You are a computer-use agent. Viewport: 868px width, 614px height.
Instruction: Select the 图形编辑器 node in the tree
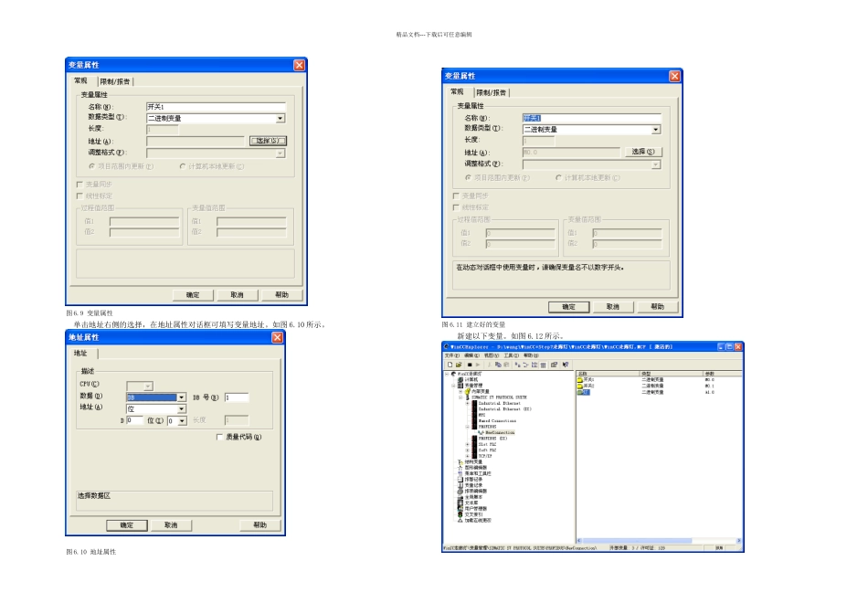pyautogui.click(x=472, y=468)
